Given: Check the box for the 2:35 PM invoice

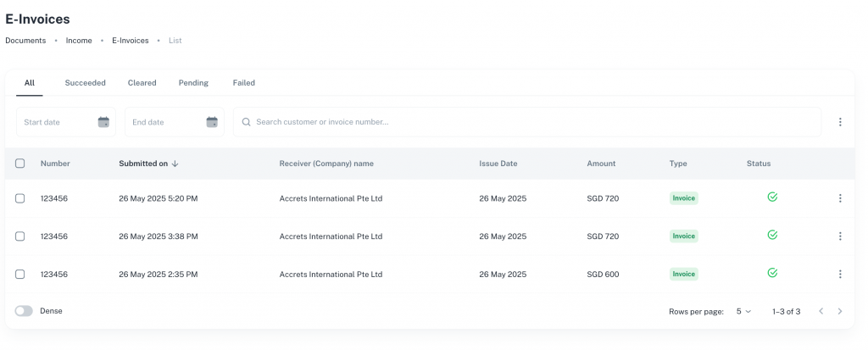Looking at the screenshot, I should [20, 274].
